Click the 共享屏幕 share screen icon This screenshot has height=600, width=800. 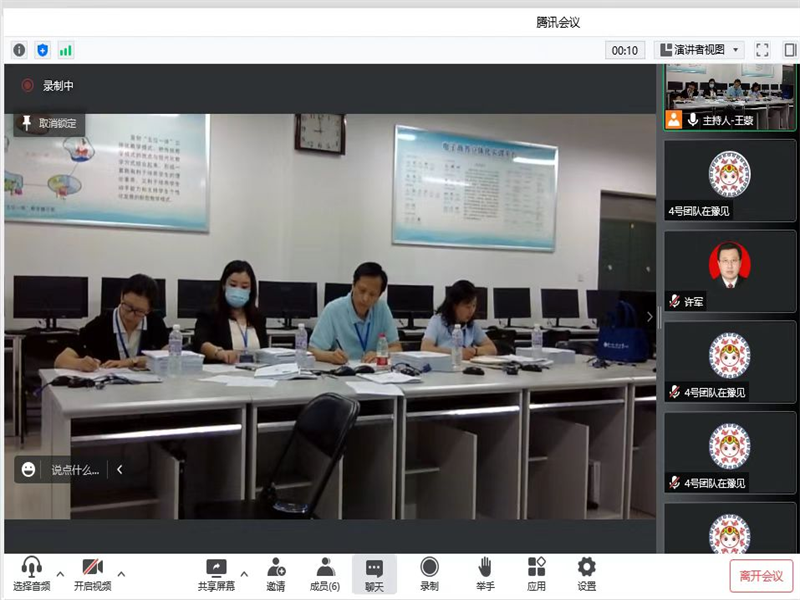[216, 574]
